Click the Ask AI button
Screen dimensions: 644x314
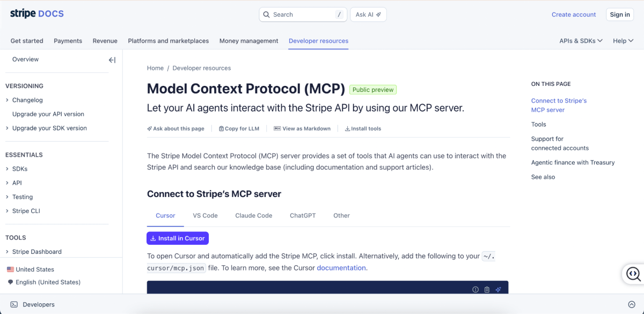pyautogui.click(x=368, y=14)
